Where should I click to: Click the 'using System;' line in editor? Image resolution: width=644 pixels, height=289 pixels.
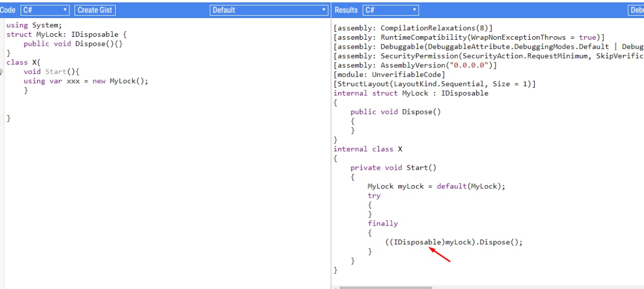[34, 25]
